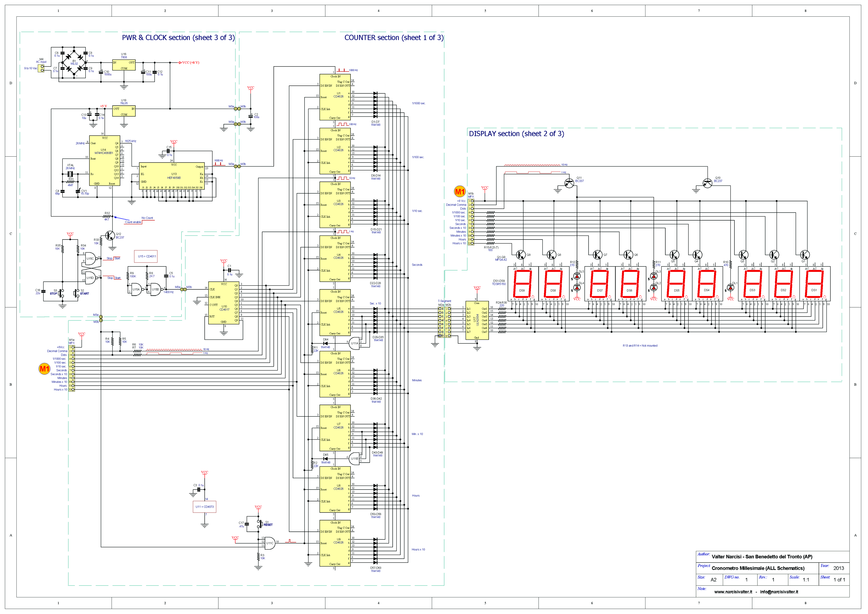Select the U11C AND gate

coord(270,543)
